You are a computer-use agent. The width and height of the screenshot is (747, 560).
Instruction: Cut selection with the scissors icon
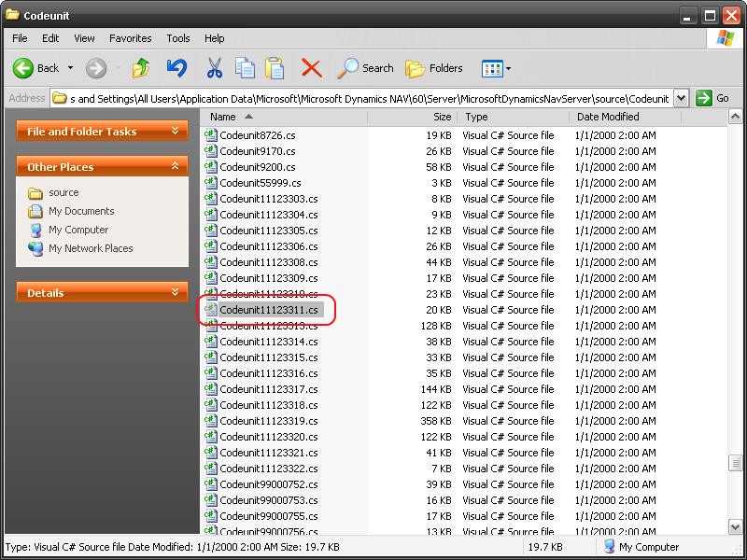coord(215,68)
